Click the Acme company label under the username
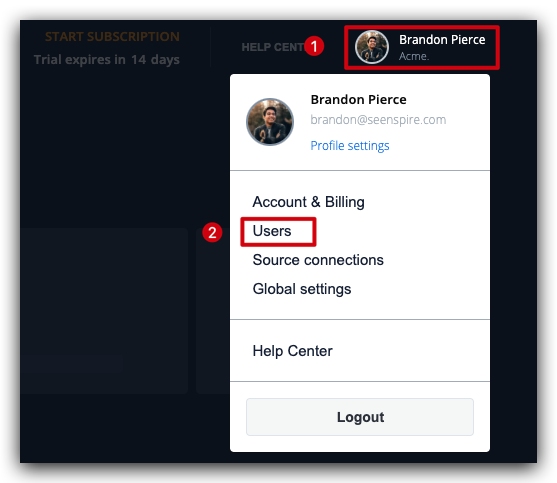Screen dimensions: 557x483 414,56
